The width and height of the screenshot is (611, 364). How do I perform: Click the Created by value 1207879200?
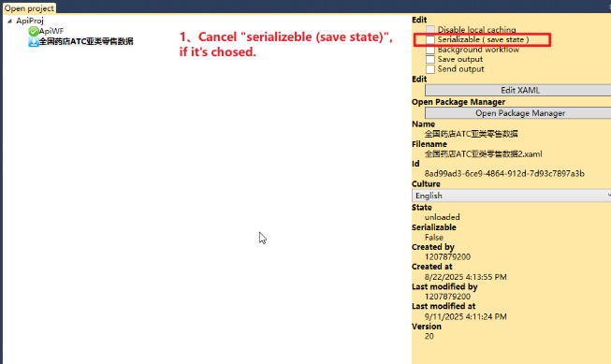(x=447, y=256)
